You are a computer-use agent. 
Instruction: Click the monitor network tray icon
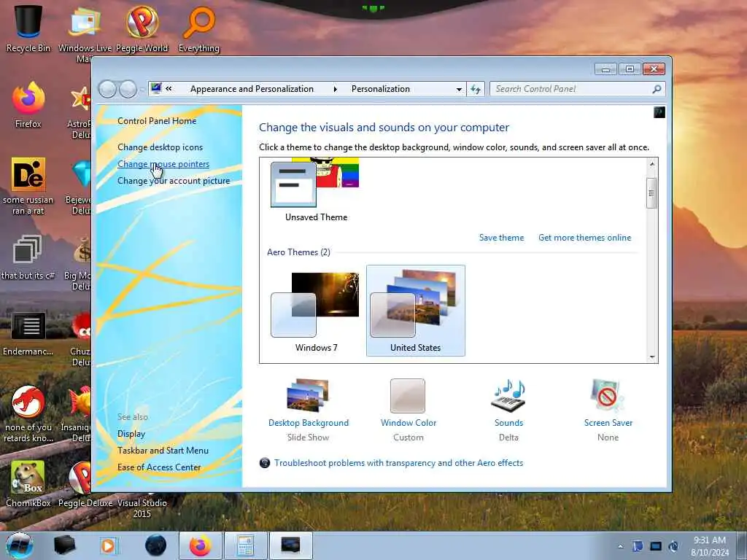tap(656, 546)
